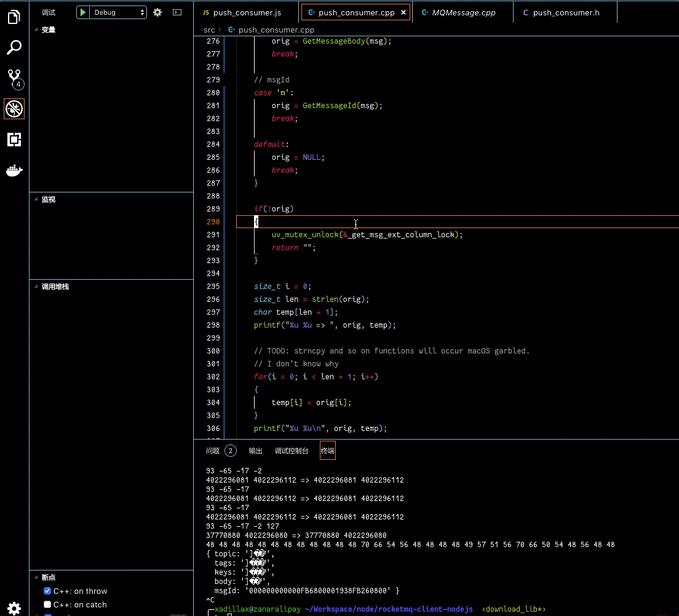
Task: Click 'temp[i] = orig[i];' statement
Action: point(311,403)
